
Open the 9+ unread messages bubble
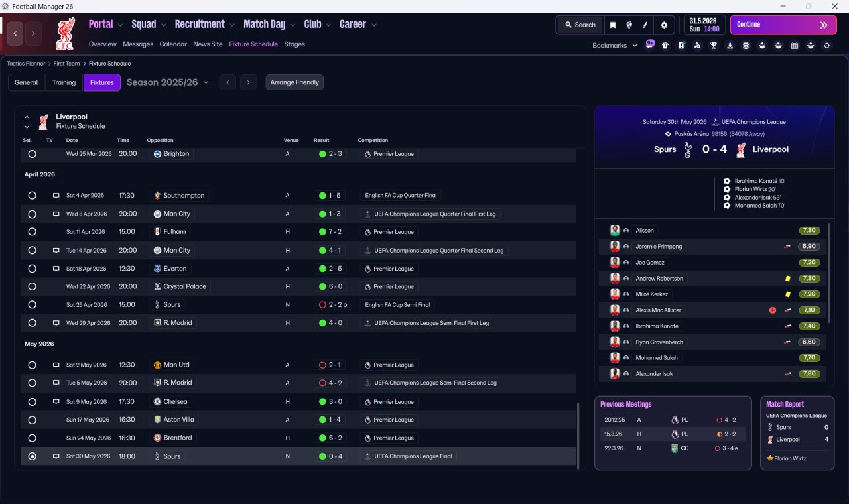pyautogui.click(x=650, y=44)
